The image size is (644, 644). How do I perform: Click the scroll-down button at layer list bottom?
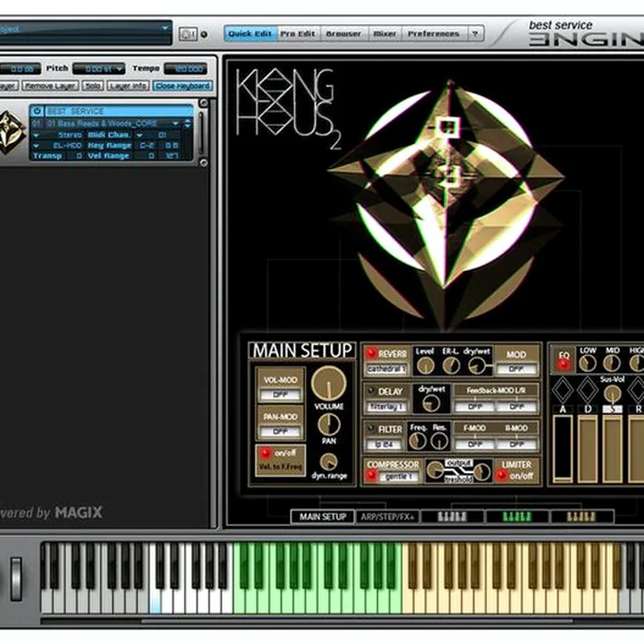[x=203, y=163]
